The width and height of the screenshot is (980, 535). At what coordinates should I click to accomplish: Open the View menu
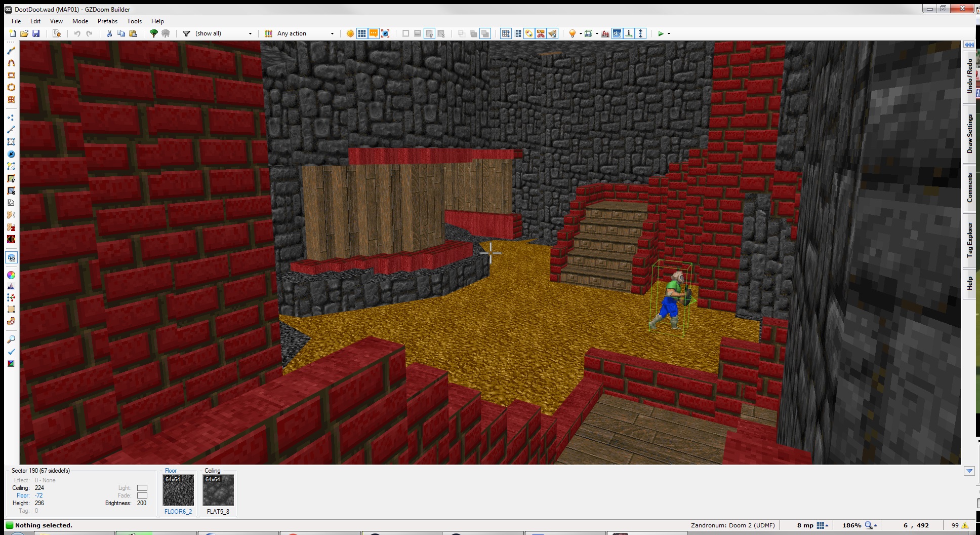[56, 21]
